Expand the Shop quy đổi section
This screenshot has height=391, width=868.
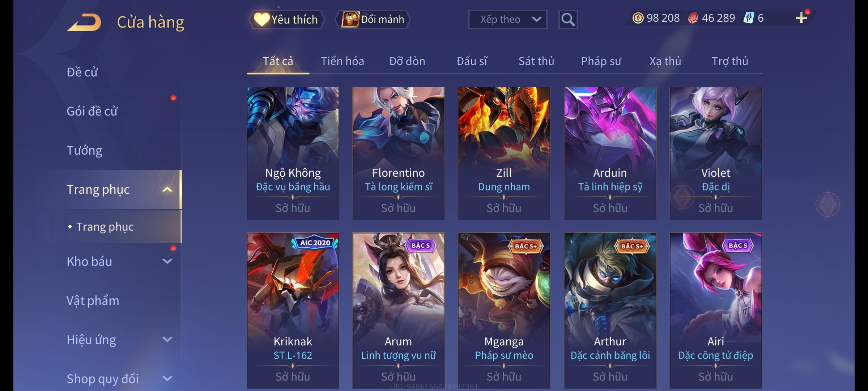[167, 378]
